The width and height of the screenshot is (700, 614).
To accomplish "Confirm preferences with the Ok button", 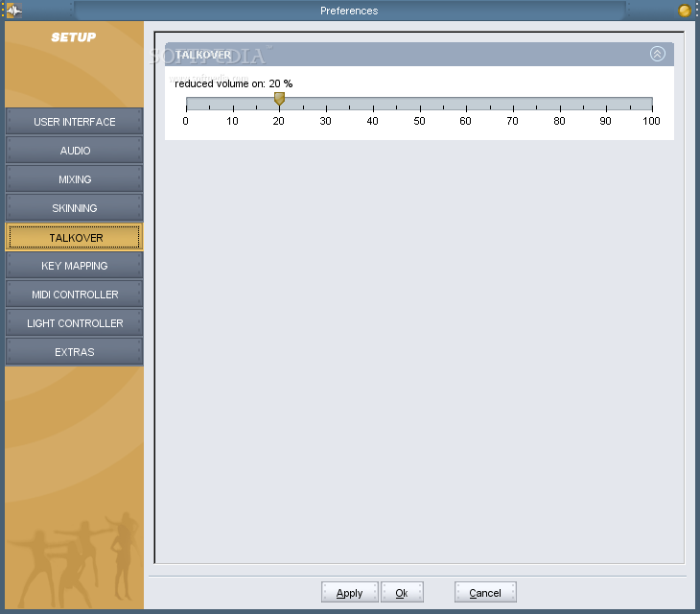I will (402, 593).
